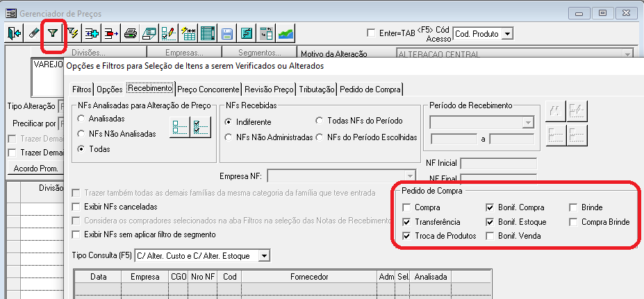Click the checklist with pencil icon
Image resolution: width=644 pixels, height=299 pixels.
point(169,33)
